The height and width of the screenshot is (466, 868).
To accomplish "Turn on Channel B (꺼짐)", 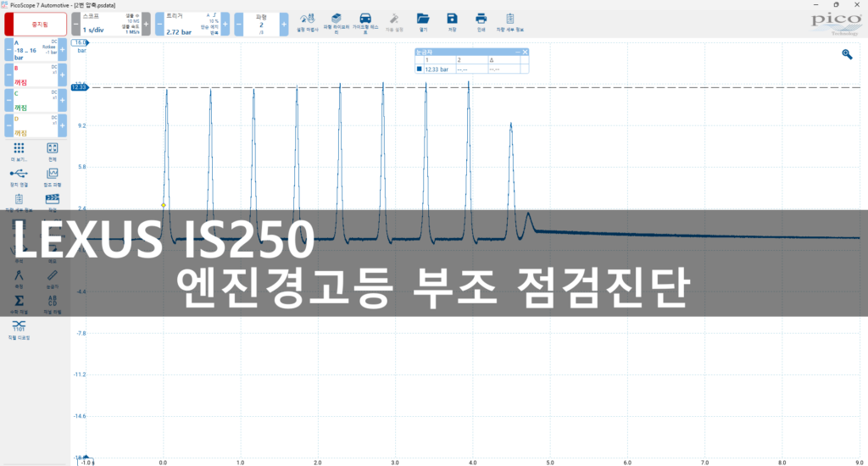I will pos(34,76).
